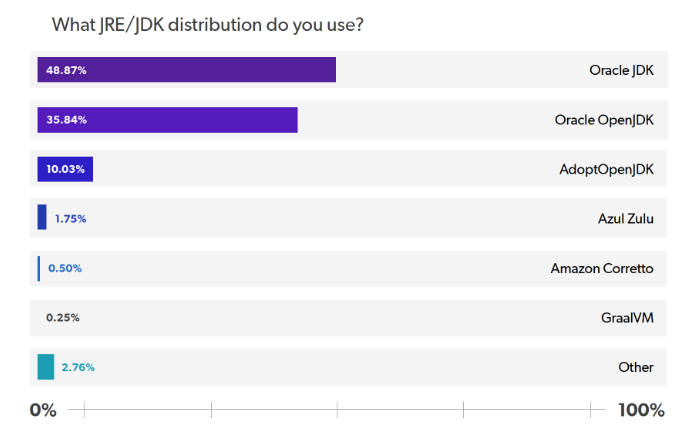
Task: Click the 0.50% value label
Action: [x=65, y=268]
